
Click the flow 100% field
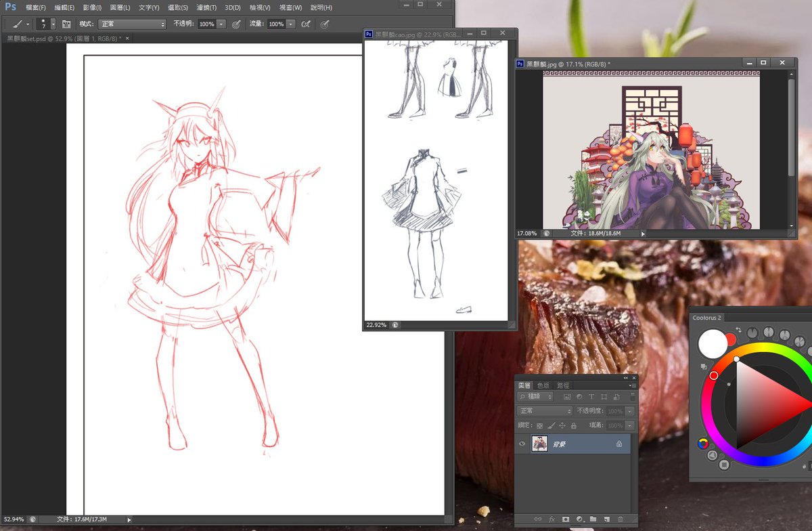coord(276,24)
